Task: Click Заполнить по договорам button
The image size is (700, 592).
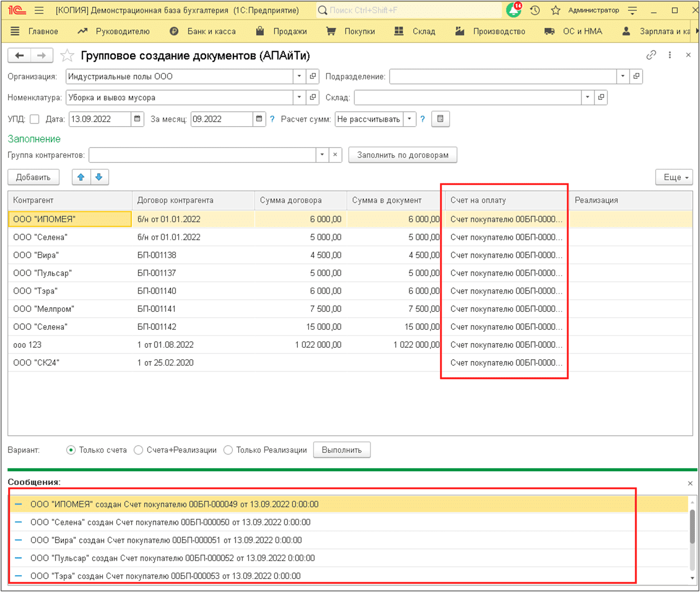Action: coord(403,155)
